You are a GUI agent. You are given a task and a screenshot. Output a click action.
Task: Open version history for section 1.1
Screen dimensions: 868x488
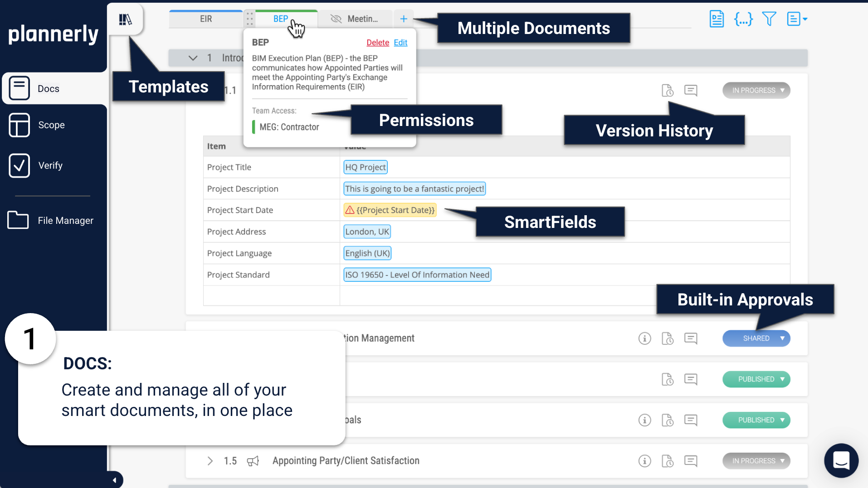coord(668,91)
